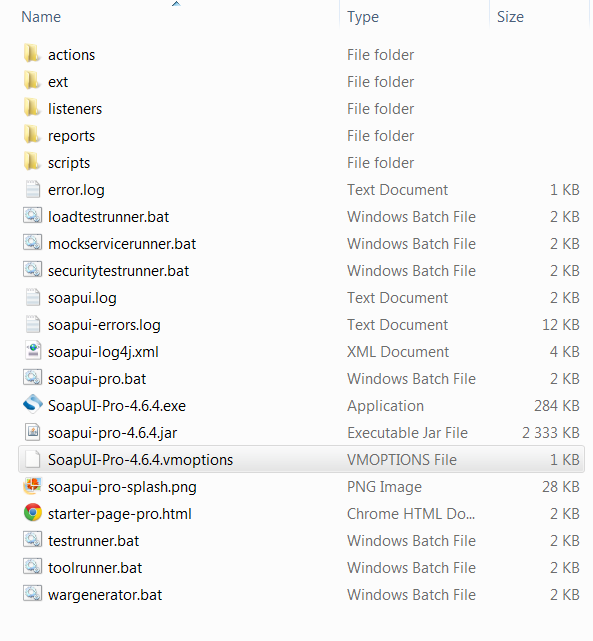The image size is (593, 641).
Task: Select the soapui-pro.bat file name
Action: (97, 379)
